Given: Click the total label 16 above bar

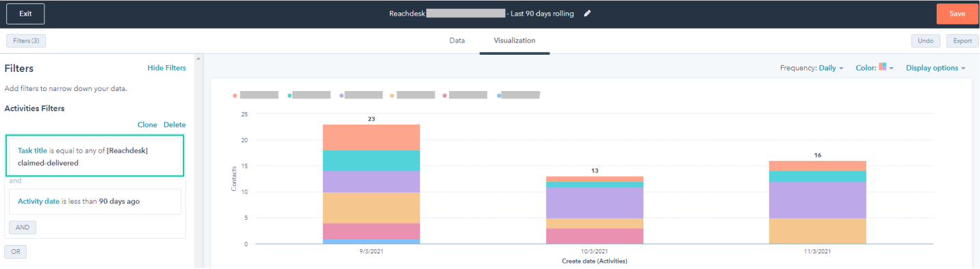Looking at the screenshot, I should coord(818,155).
